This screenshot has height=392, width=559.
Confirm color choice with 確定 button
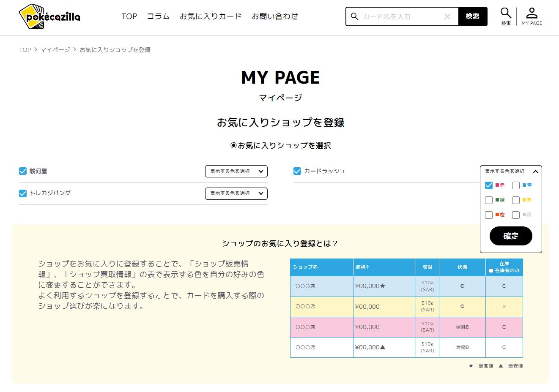511,236
